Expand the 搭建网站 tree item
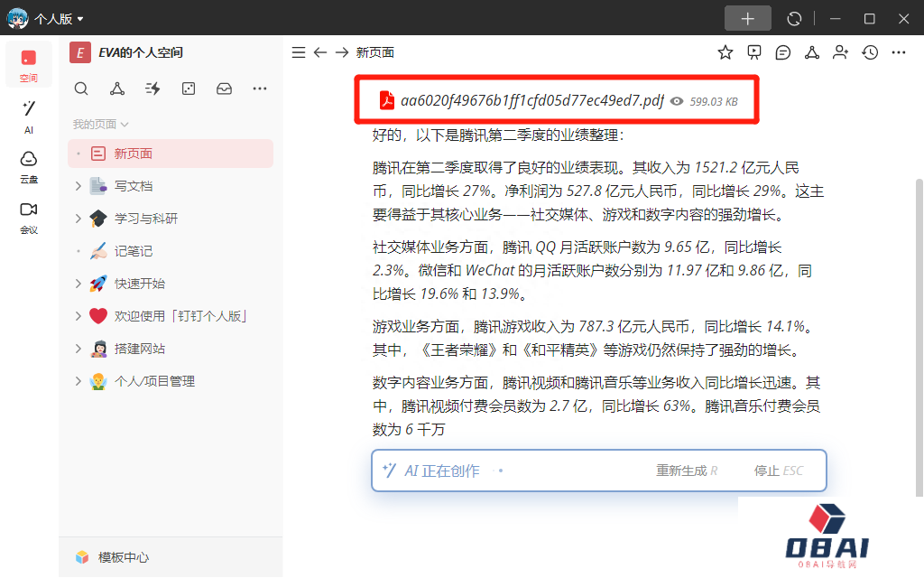This screenshot has height=578, width=924. [x=79, y=349]
